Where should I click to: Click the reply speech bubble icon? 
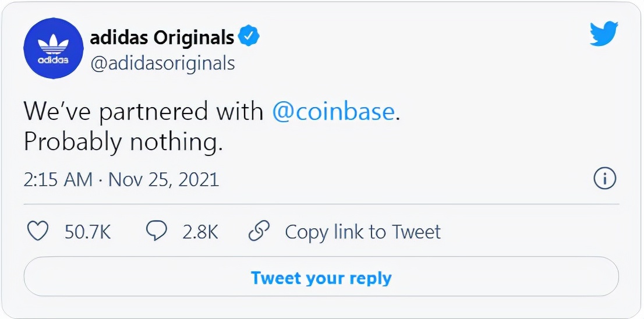[x=156, y=232]
